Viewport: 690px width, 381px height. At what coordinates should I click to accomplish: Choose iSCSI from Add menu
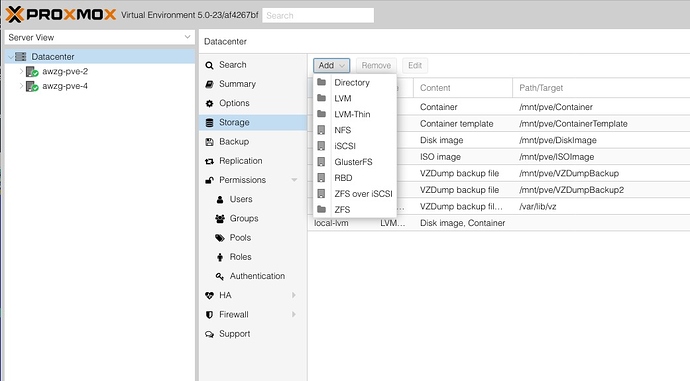tap(355, 146)
